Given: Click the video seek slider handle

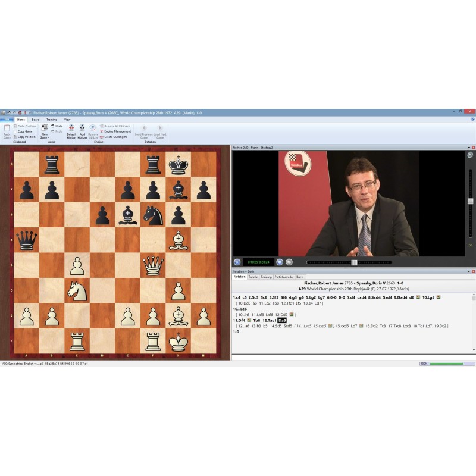Looking at the screenshot, I should pyautogui.click(x=354, y=262).
